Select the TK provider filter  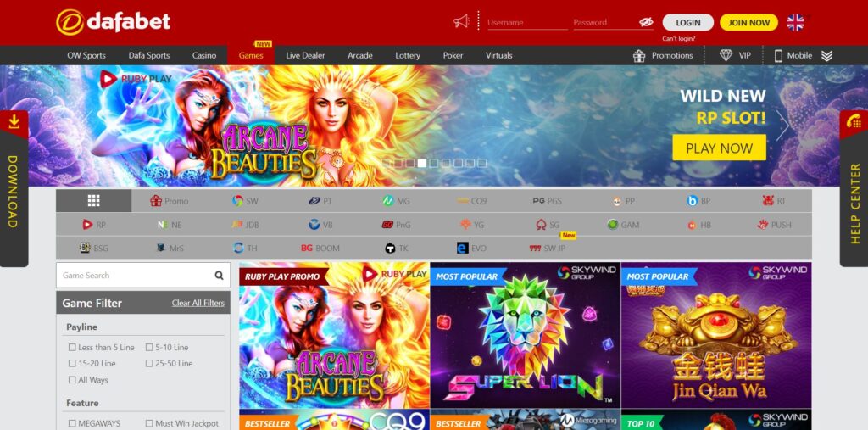pyautogui.click(x=397, y=249)
